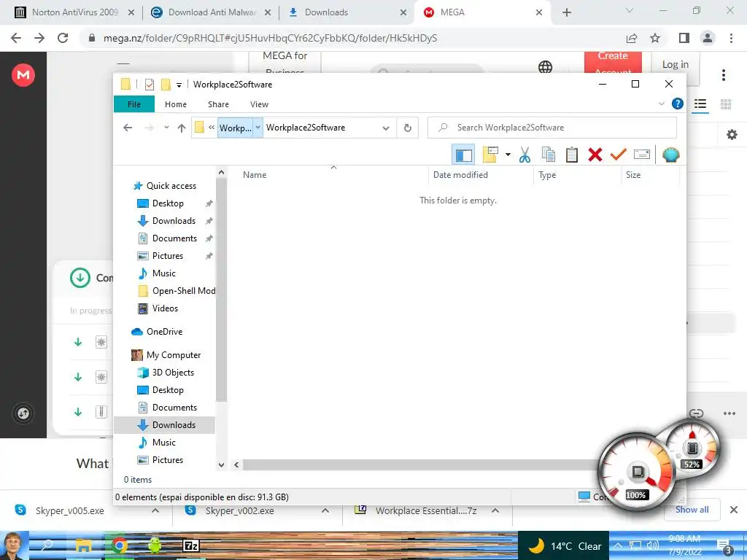747x560 pixels.
Task: Click the Email envelope icon in toolbar
Action: click(642, 155)
